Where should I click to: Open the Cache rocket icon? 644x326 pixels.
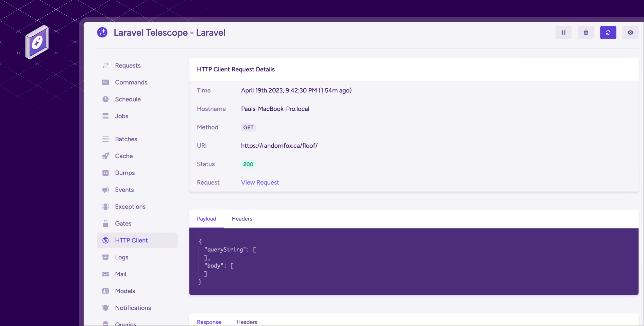tap(106, 156)
